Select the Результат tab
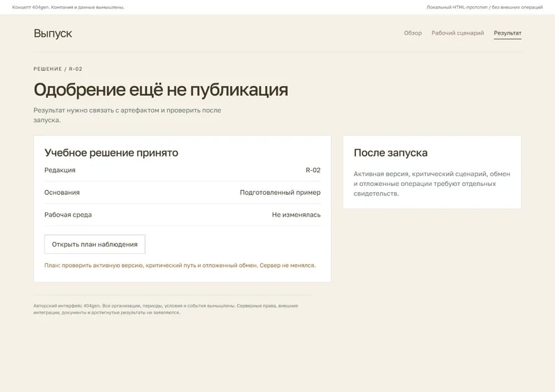Viewport: 555px width, 392px height. (x=507, y=33)
